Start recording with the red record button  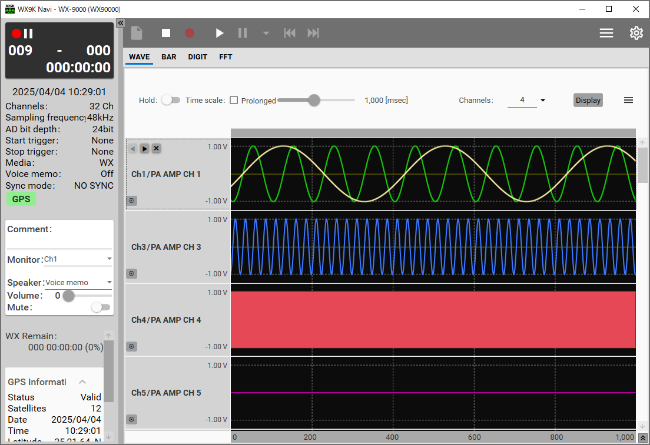tap(190, 33)
